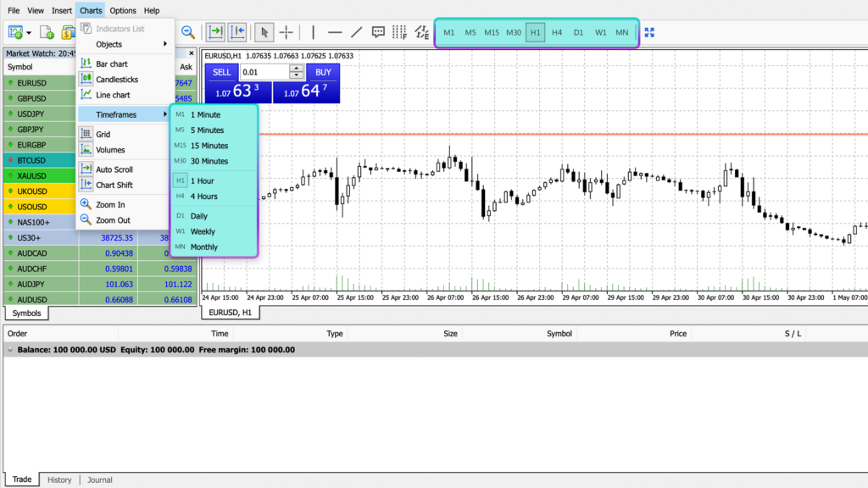Click the lot size input field
This screenshot has width=868, height=488.
pyautogui.click(x=264, y=73)
